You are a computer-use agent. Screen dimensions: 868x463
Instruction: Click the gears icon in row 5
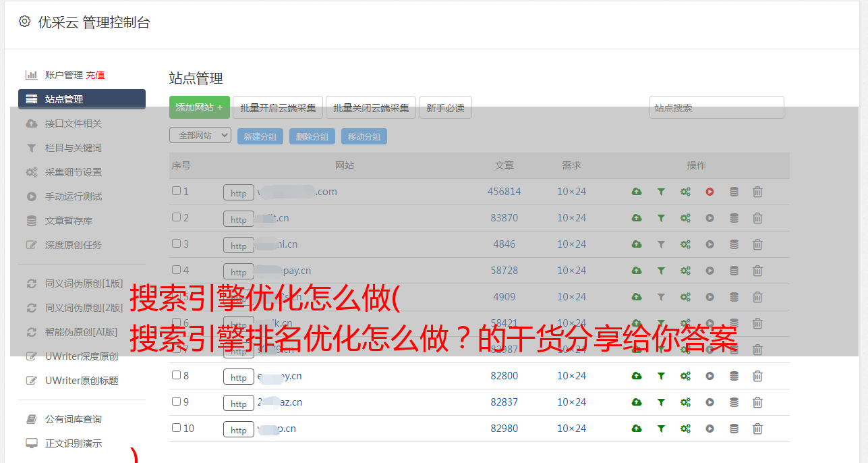[x=685, y=297]
